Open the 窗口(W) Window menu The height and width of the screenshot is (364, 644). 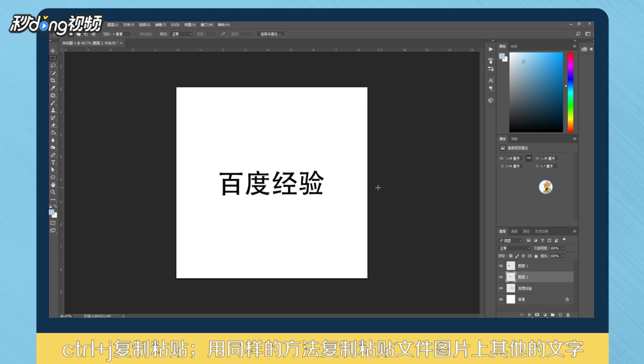tap(207, 25)
